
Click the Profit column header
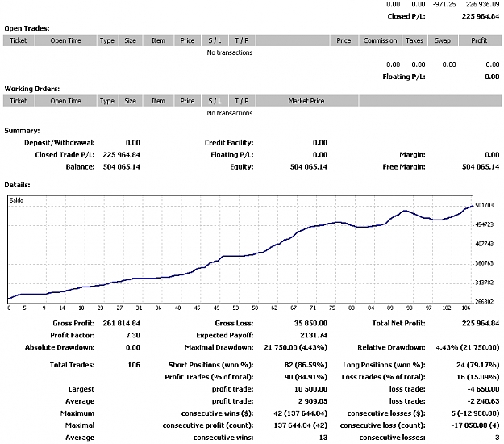pos(479,40)
